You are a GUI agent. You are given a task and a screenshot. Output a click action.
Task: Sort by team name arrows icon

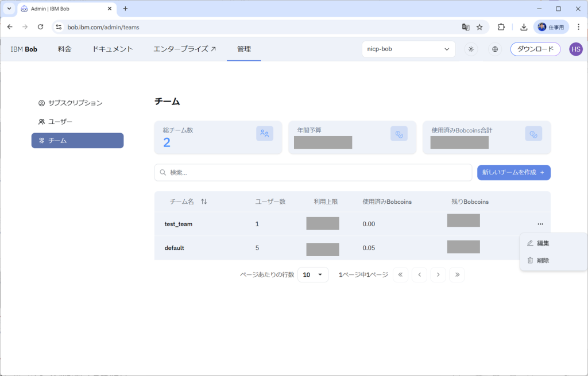(x=204, y=201)
